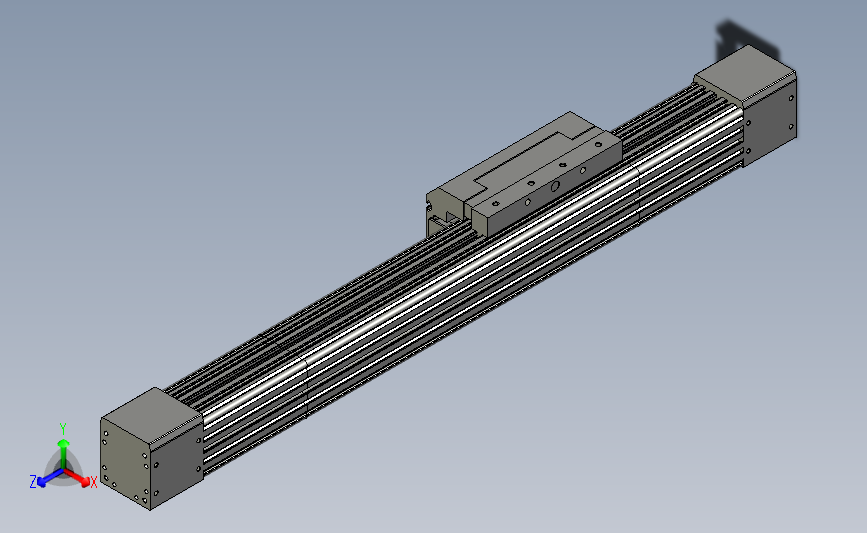Viewport: 867px width, 533px height.
Task: Select the far-right end cap block
Action: [746, 105]
